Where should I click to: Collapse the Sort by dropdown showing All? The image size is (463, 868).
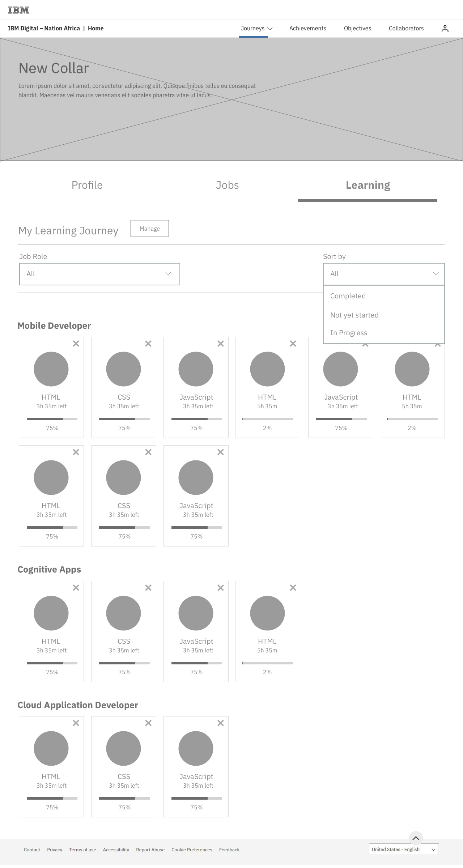[x=384, y=274]
